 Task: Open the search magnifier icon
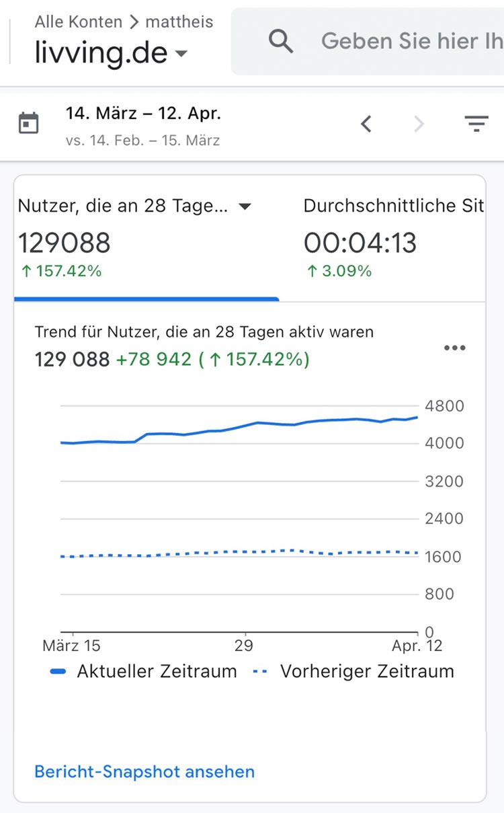coord(281,42)
